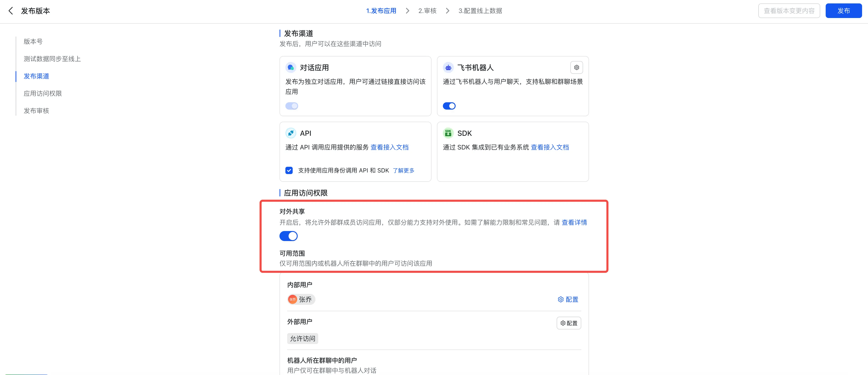Click the 对话应用 card title
Screen dimensions: 868x375
tap(314, 67)
